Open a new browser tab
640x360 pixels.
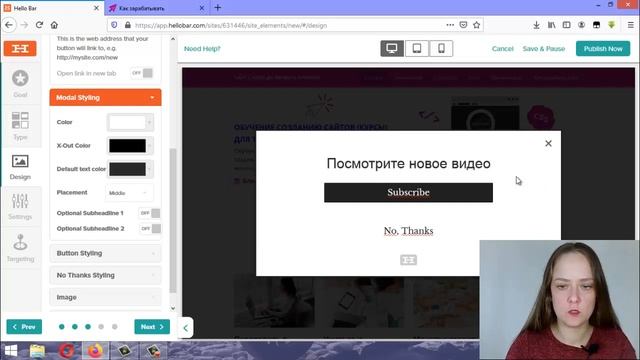(x=218, y=8)
